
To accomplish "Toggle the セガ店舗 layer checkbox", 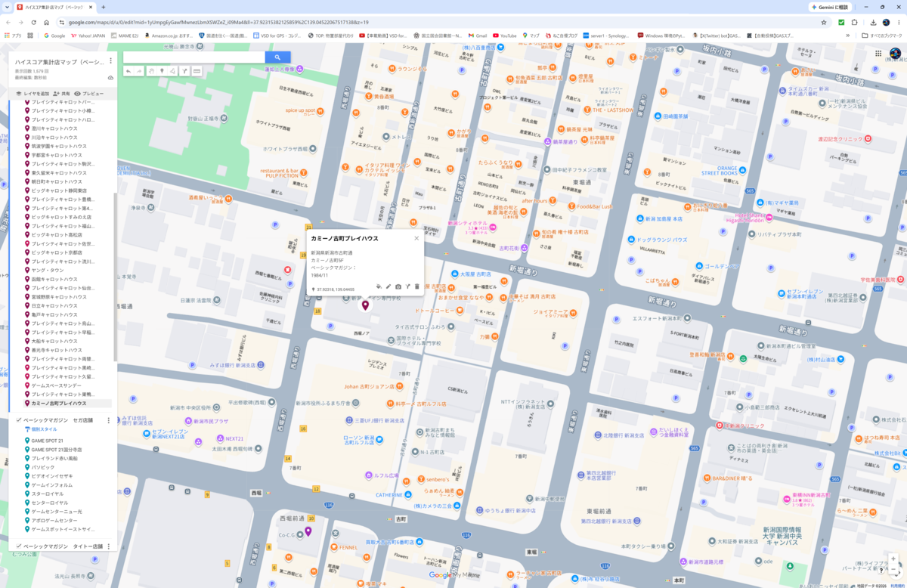I will pos(19,420).
